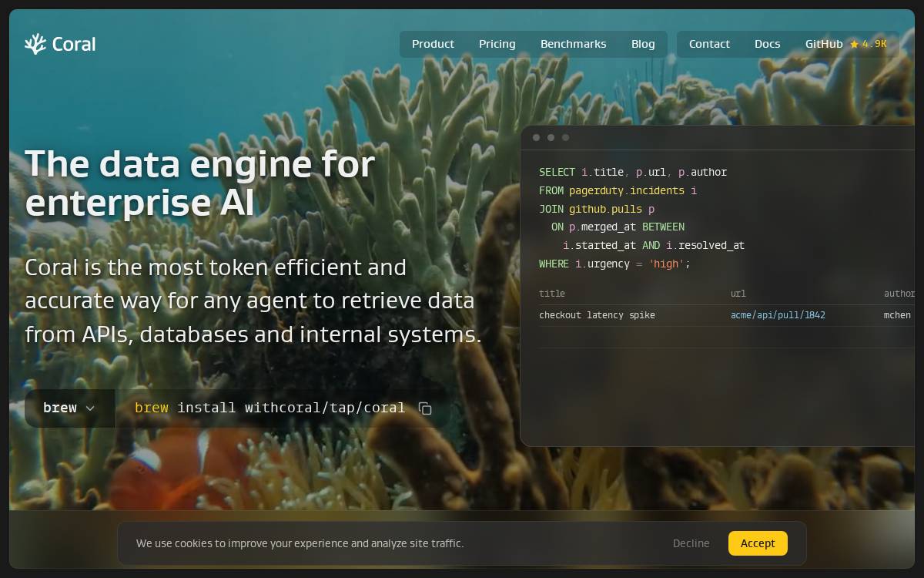Open the Product menu item
924x578 pixels.
coord(433,44)
